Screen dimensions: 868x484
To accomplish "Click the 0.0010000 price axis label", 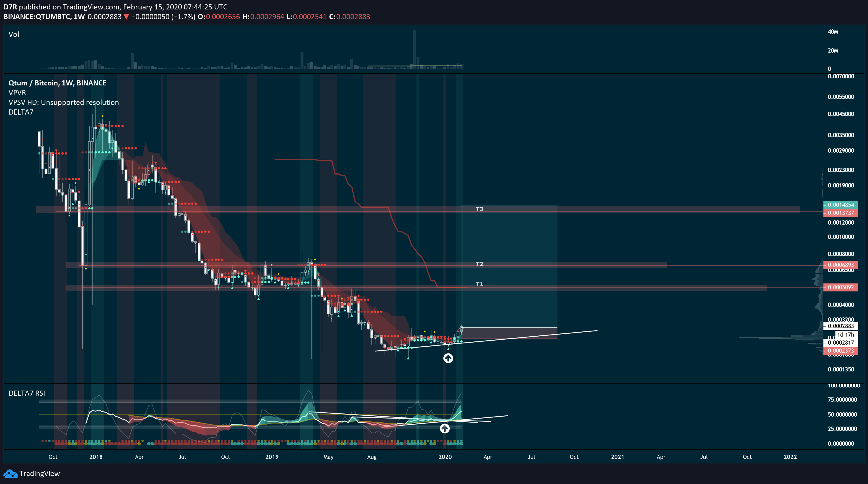I will tap(841, 237).
